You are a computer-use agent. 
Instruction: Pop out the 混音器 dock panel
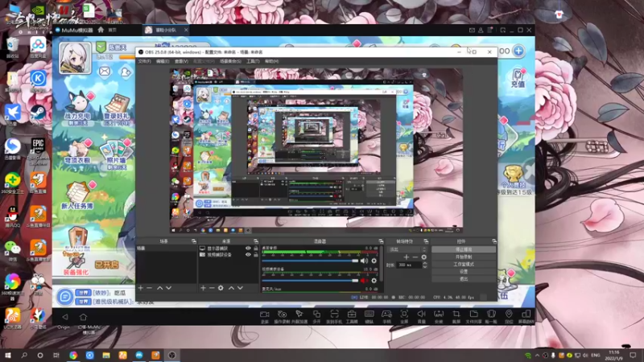[x=381, y=241]
